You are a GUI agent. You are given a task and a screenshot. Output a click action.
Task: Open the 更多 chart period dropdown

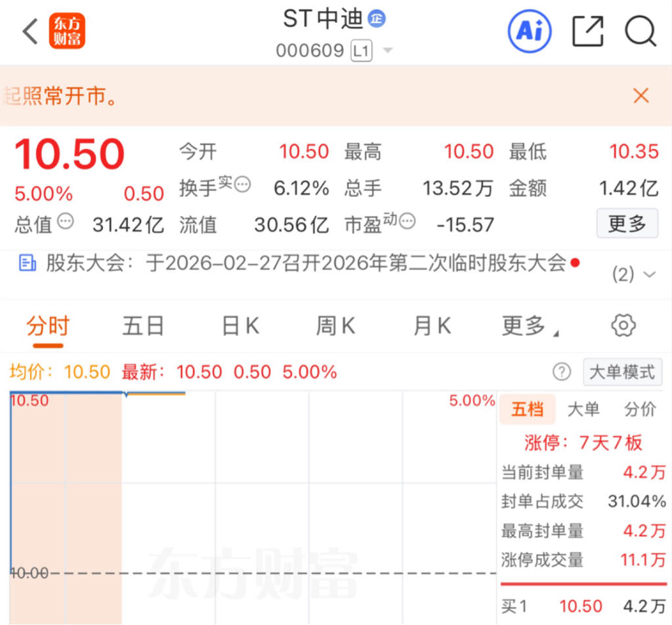tap(530, 326)
